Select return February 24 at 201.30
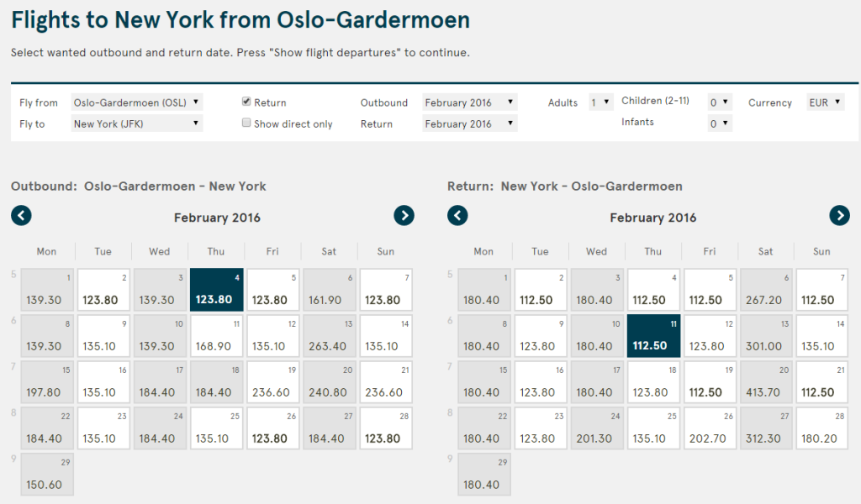Viewport: 861px width, 504px height. 597,428
